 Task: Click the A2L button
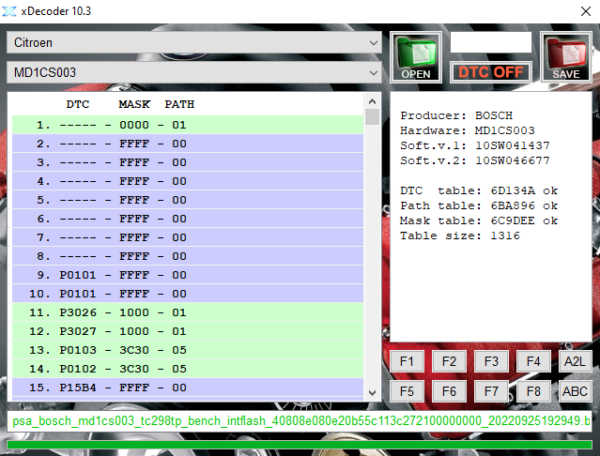point(574,361)
